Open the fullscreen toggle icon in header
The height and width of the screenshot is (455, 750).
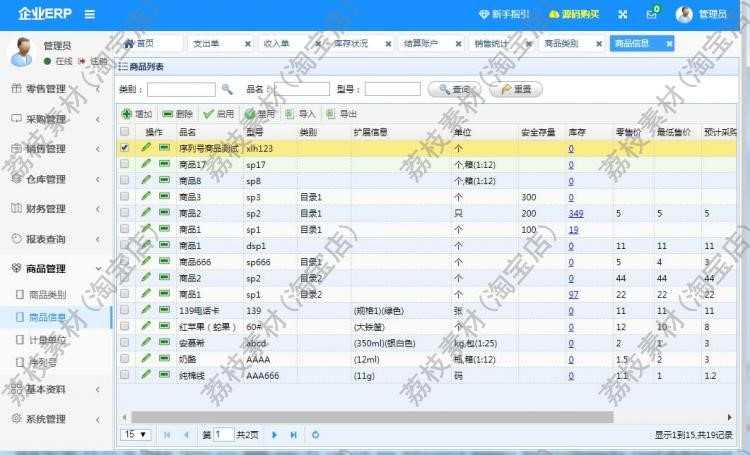622,14
